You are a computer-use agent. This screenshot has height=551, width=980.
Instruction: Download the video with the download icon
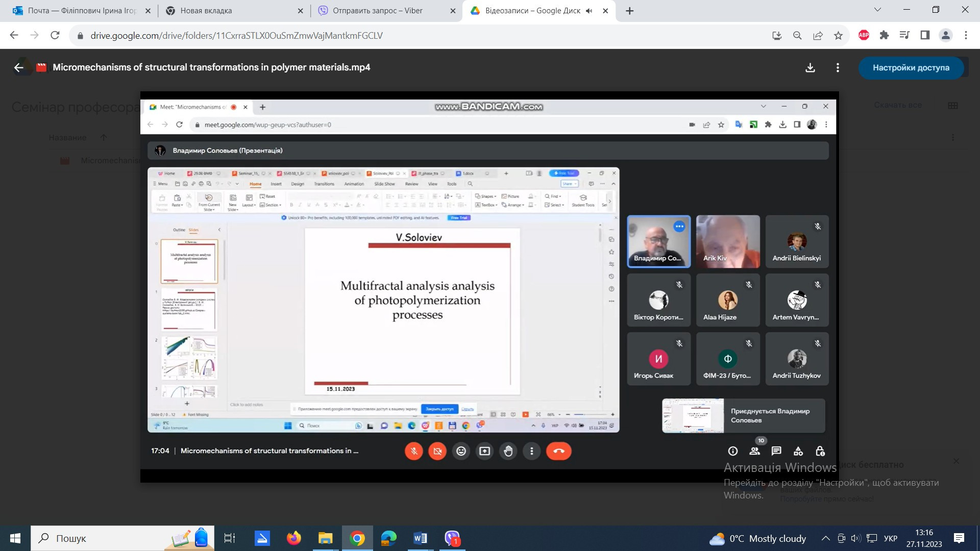[810, 67]
